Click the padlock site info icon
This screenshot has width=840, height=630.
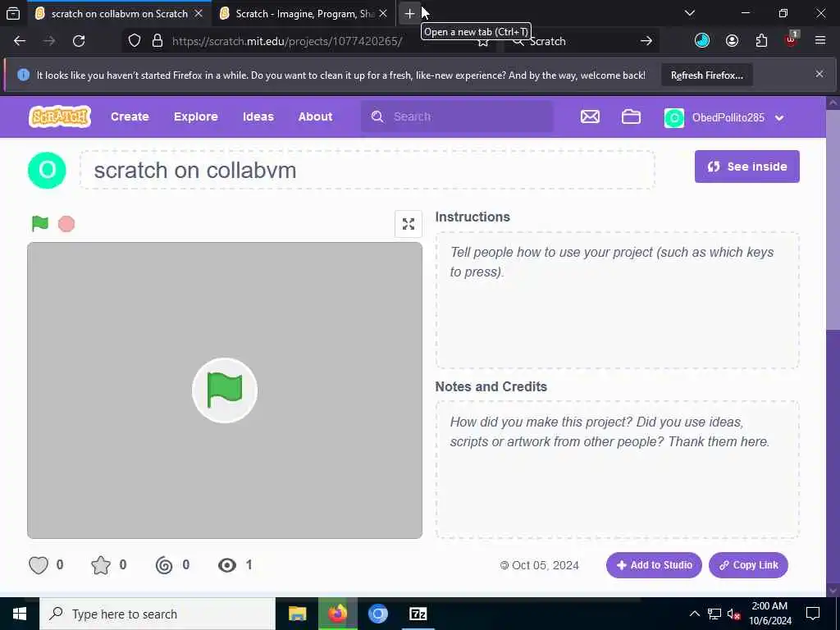pyautogui.click(x=157, y=41)
